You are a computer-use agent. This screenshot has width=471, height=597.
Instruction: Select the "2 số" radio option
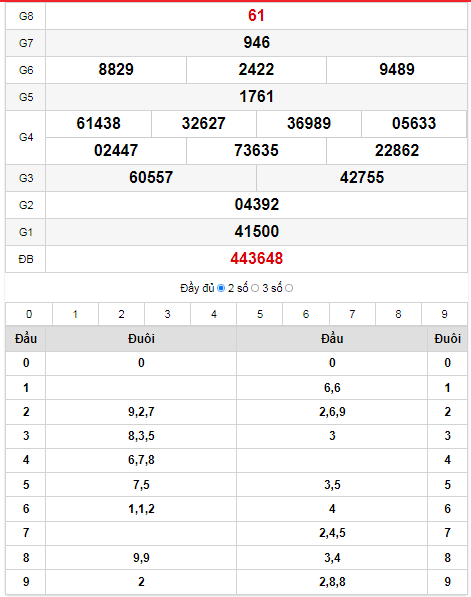click(x=255, y=288)
